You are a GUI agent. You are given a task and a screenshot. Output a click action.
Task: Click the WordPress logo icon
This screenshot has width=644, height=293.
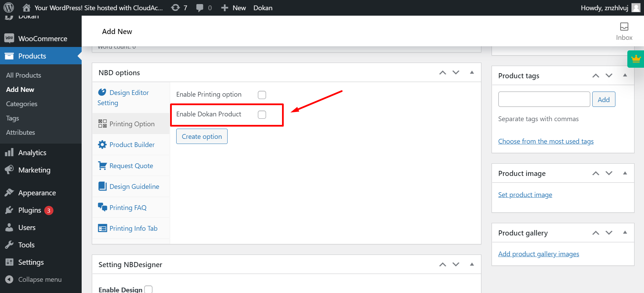(x=9, y=7)
